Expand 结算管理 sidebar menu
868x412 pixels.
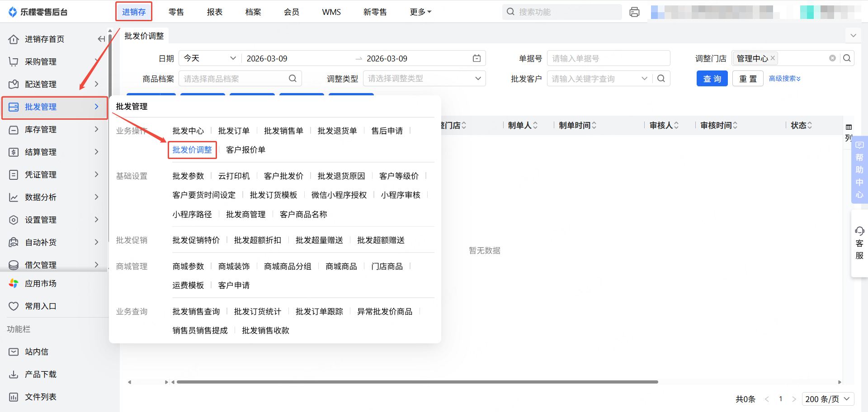[54, 152]
